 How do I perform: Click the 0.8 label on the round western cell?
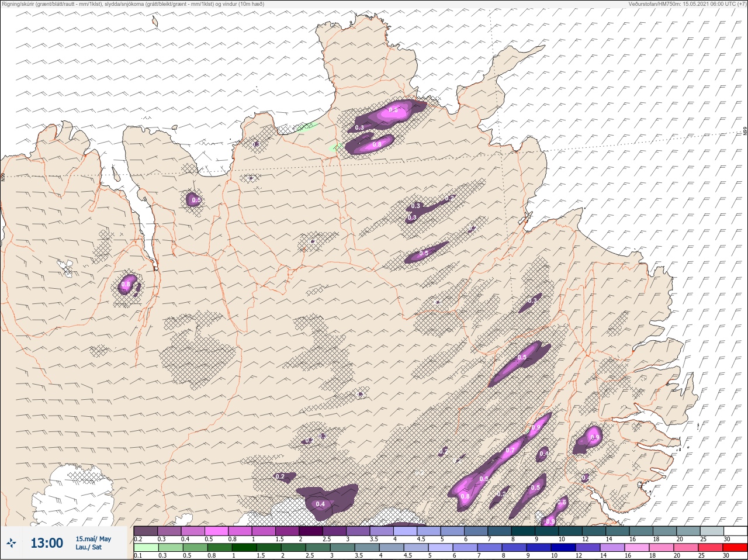tap(126, 285)
